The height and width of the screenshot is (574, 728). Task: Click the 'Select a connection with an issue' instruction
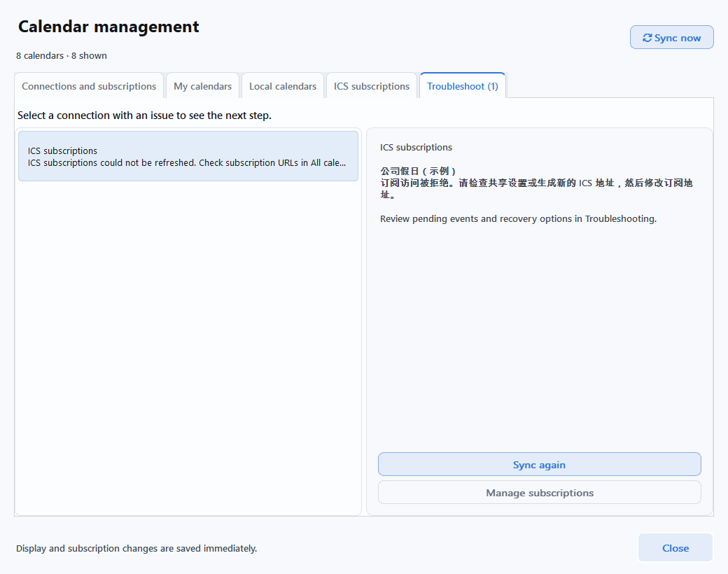144,115
